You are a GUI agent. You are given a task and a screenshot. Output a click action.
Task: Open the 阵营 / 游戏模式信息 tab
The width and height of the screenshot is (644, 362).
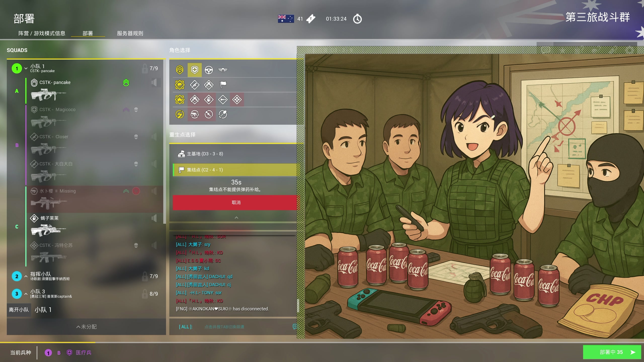(42, 33)
